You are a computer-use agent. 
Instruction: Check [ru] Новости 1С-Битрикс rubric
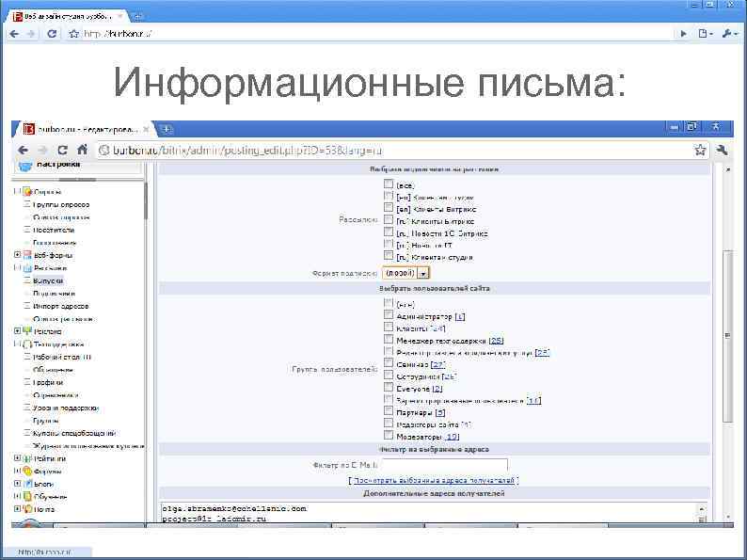point(389,232)
